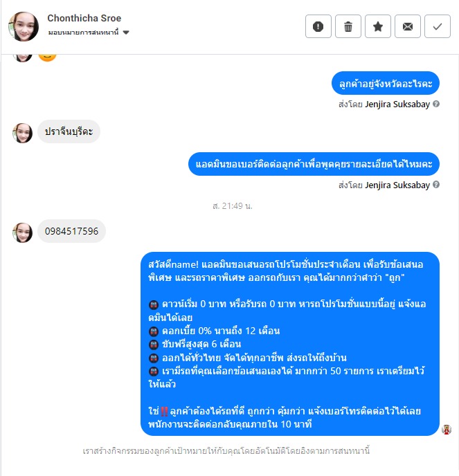Click customer avatar beside Prachinburi message
Image resolution: width=459 pixels, height=476 pixels.
22,133
